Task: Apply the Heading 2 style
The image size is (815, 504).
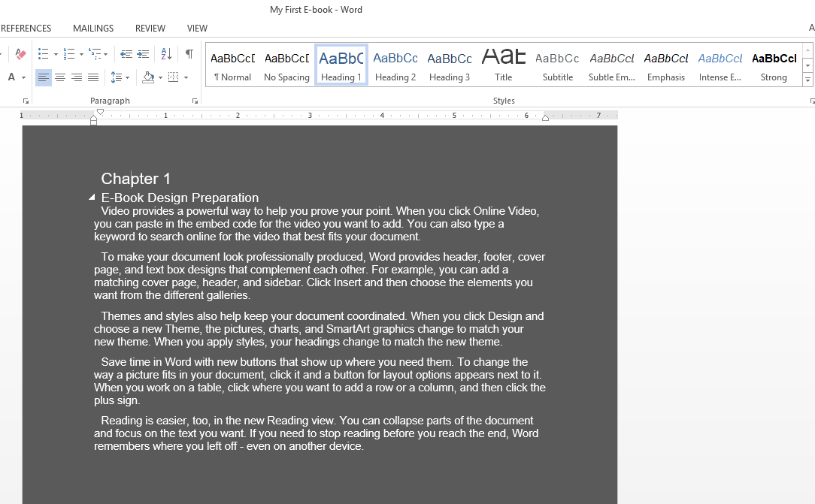Action: pyautogui.click(x=395, y=65)
